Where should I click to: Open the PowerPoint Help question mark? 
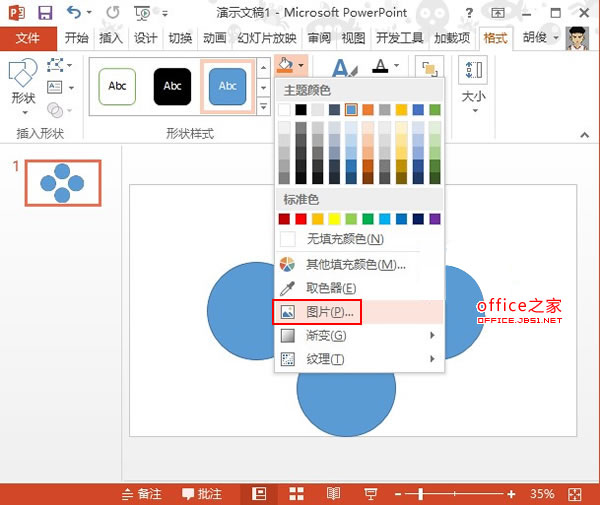tap(469, 13)
